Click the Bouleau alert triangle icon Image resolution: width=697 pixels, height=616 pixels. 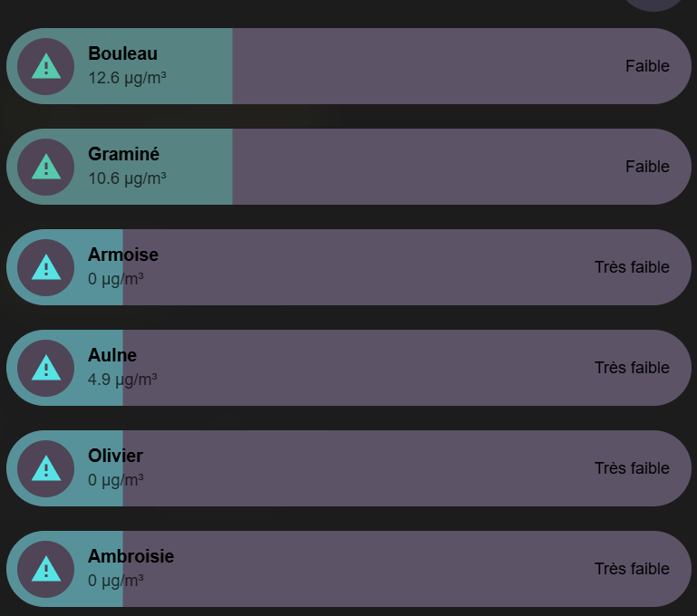(46, 66)
